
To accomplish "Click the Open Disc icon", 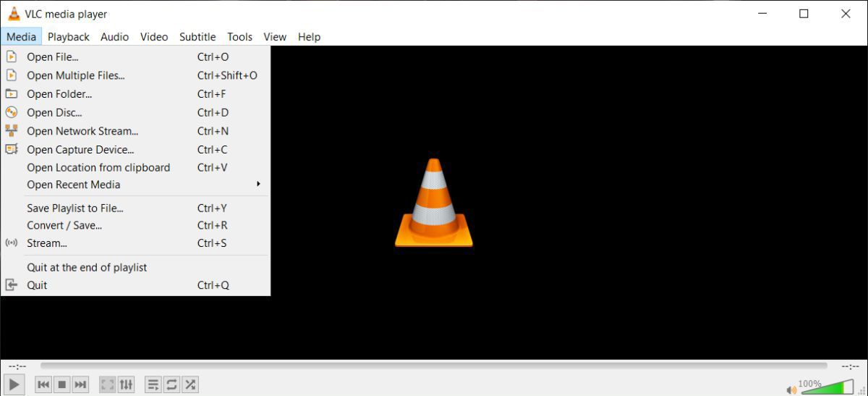I will 11,112.
